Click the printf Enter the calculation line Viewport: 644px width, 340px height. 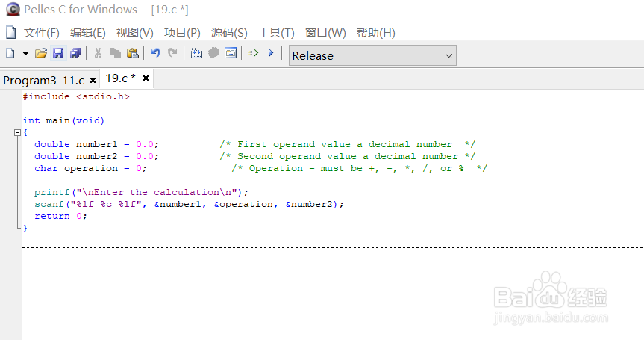pos(141,192)
